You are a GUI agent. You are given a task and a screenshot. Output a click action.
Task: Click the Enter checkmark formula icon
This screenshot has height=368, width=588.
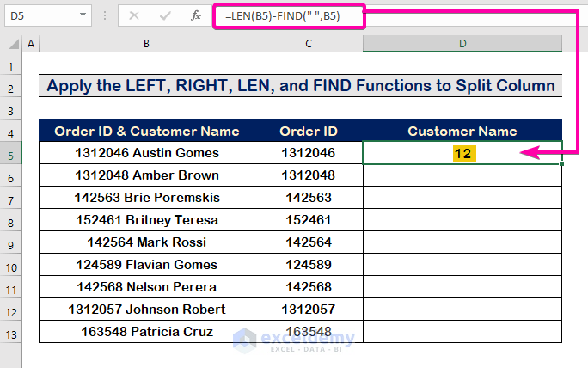click(166, 15)
